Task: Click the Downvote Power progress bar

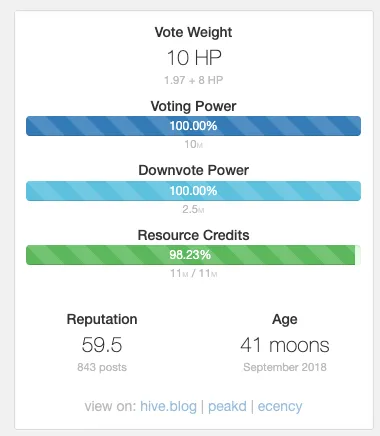Action: 193,191
